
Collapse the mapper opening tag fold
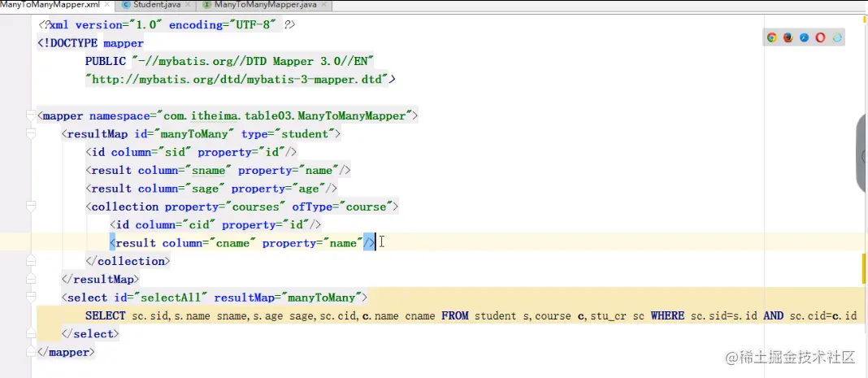coord(31,115)
